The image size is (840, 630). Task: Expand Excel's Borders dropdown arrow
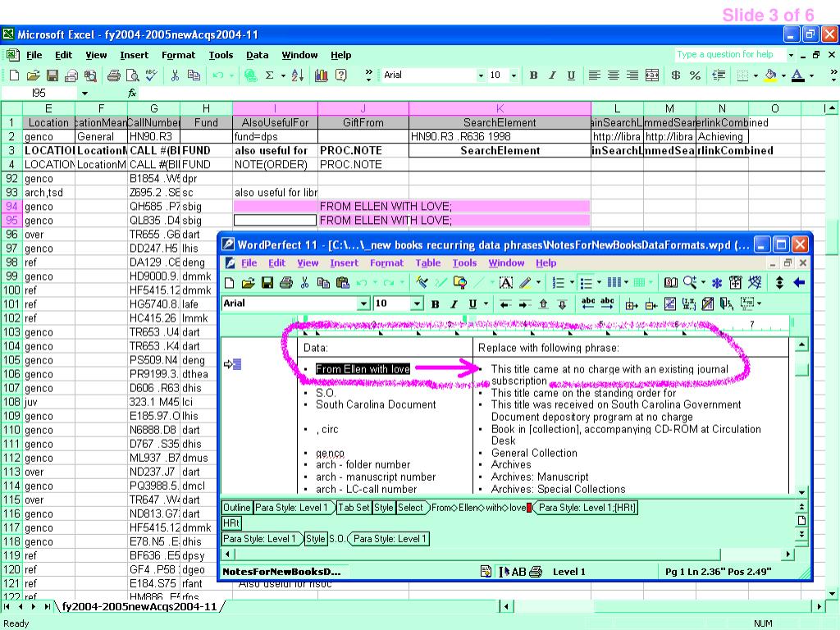(756, 75)
